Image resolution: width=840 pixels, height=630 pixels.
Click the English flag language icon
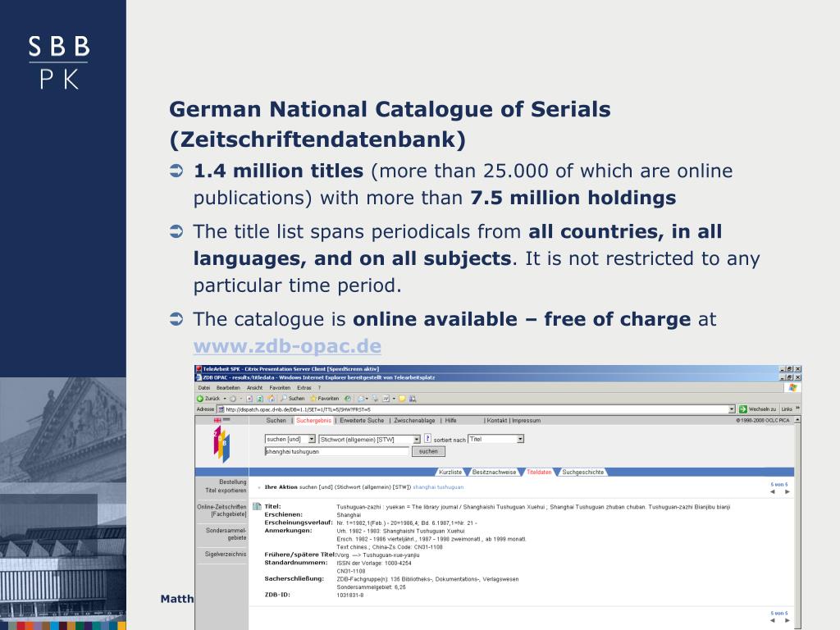coord(217,421)
